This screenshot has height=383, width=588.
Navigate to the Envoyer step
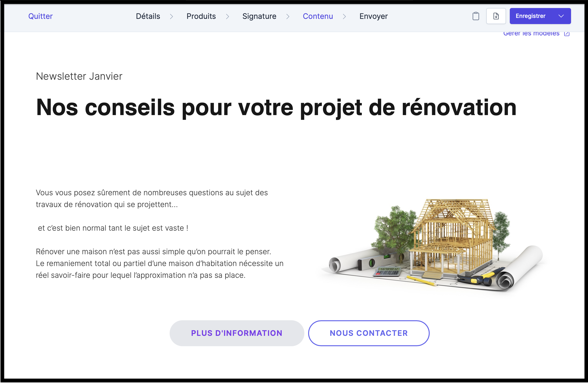(373, 16)
